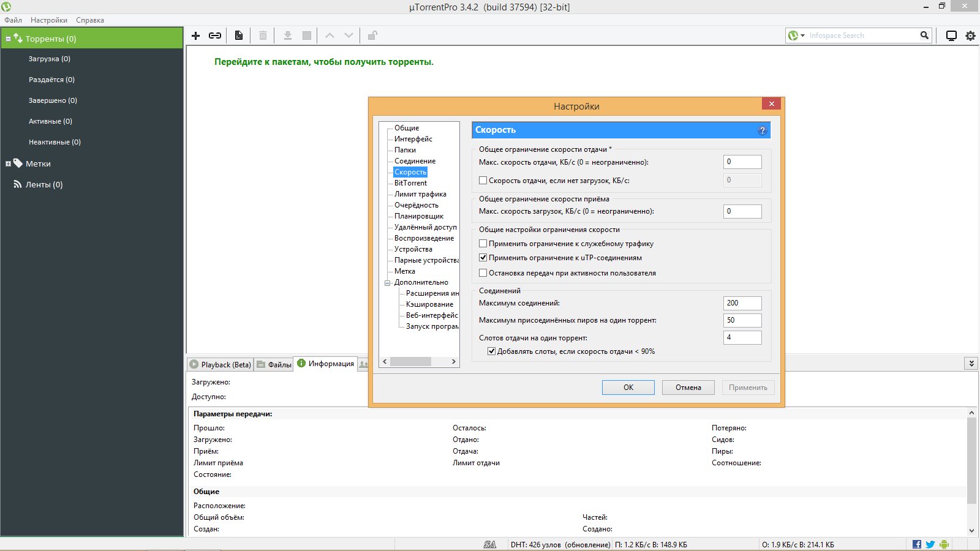Click the status bar network SA icon
The height and width of the screenshot is (551, 980).
490,544
